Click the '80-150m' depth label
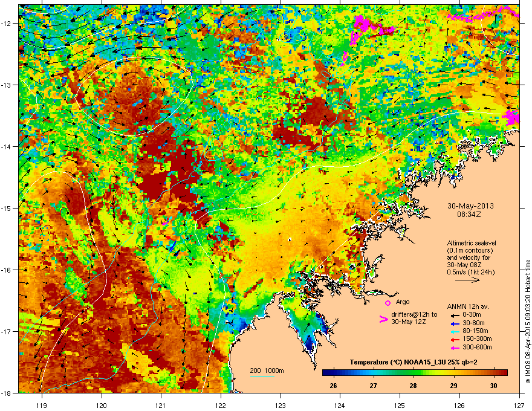The width and height of the screenshot is (532, 411). pyautogui.click(x=475, y=331)
